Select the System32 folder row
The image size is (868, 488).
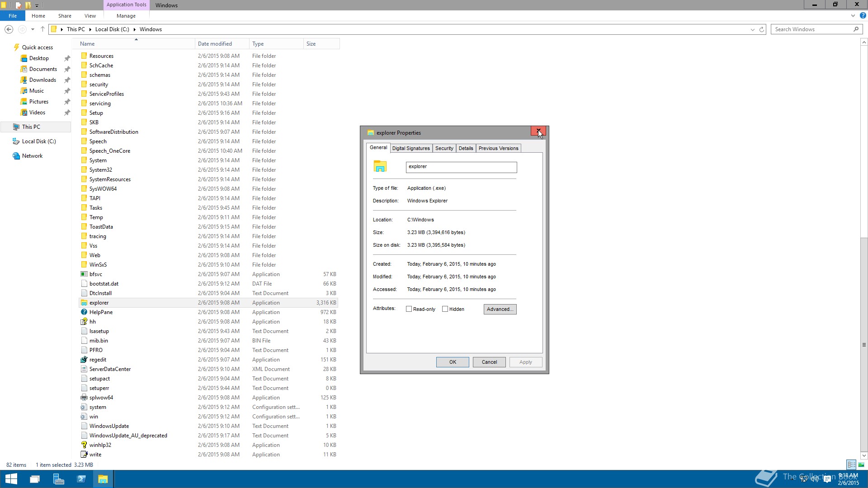tap(208, 170)
